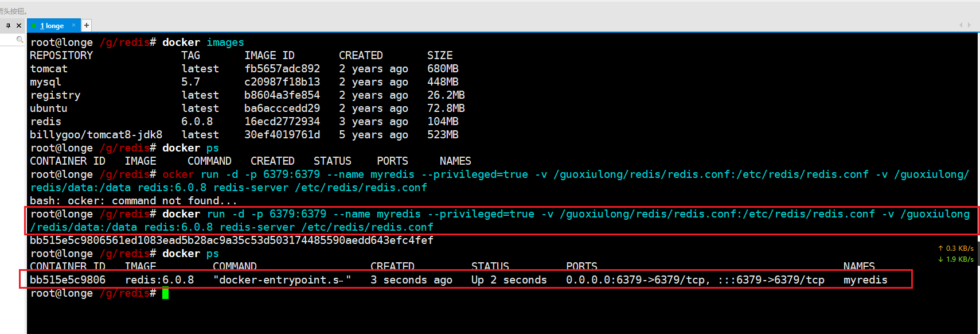Click '3 years ago' in redis row
Image resolution: width=980 pixels, height=334 pixels.
pyautogui.click(x=374, y=122)
